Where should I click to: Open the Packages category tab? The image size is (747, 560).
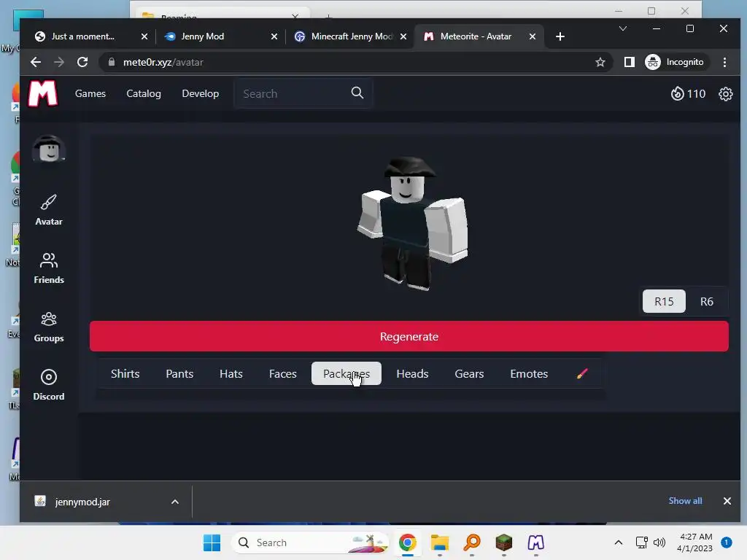point(347,374)
